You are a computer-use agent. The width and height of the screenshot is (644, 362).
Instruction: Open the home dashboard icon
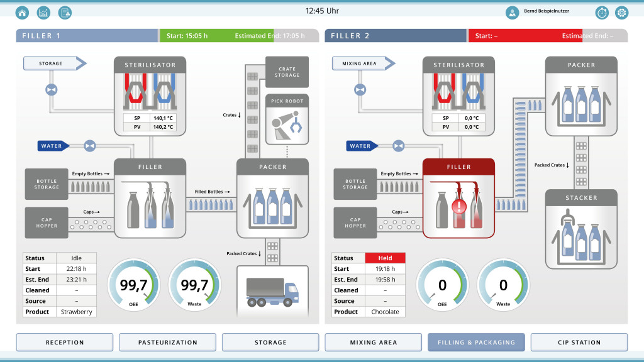coord(22,11)
